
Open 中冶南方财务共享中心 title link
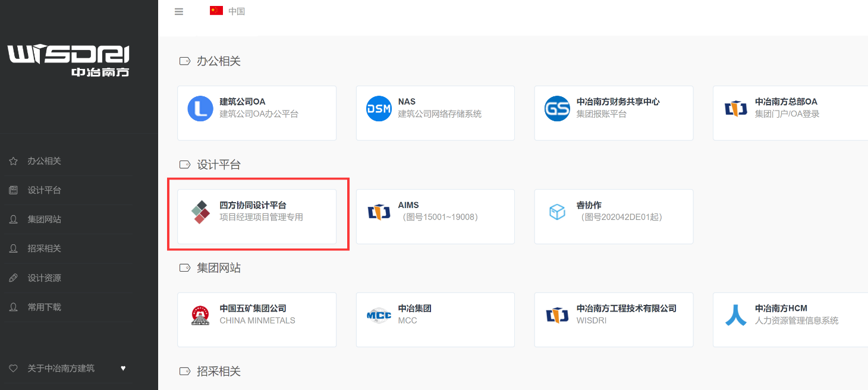[618, 102]
